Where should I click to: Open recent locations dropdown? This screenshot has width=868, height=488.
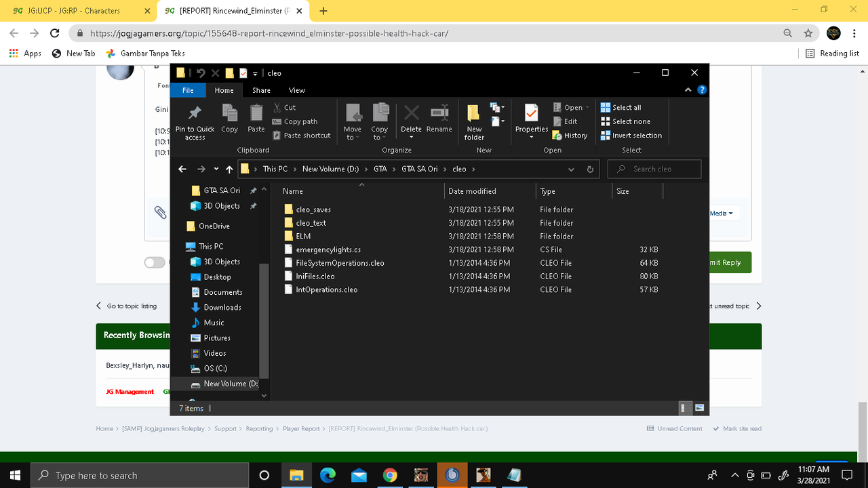point(216,169)
